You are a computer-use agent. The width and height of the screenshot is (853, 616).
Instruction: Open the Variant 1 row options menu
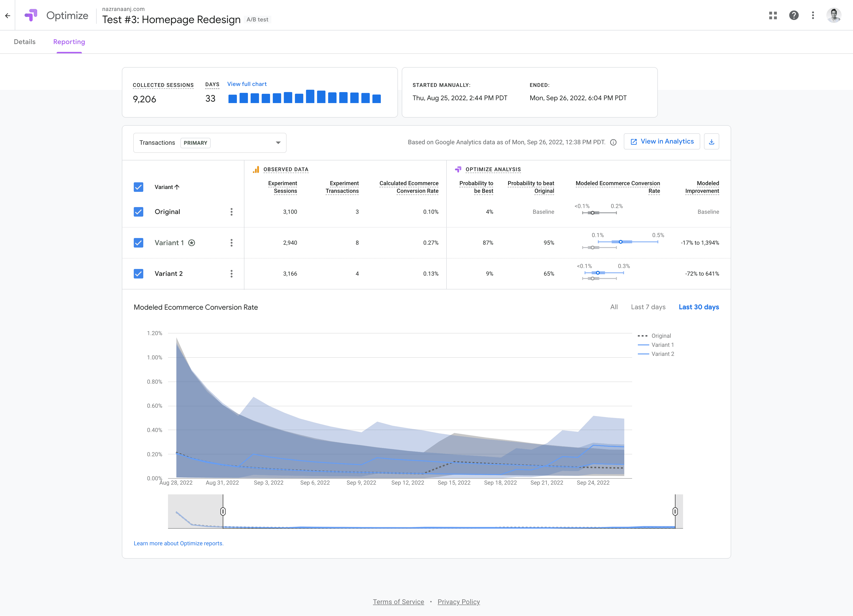(x=231, y=243)
